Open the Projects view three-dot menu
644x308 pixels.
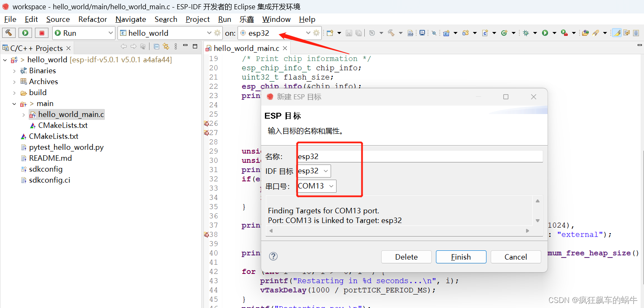(x=176, y=47)
